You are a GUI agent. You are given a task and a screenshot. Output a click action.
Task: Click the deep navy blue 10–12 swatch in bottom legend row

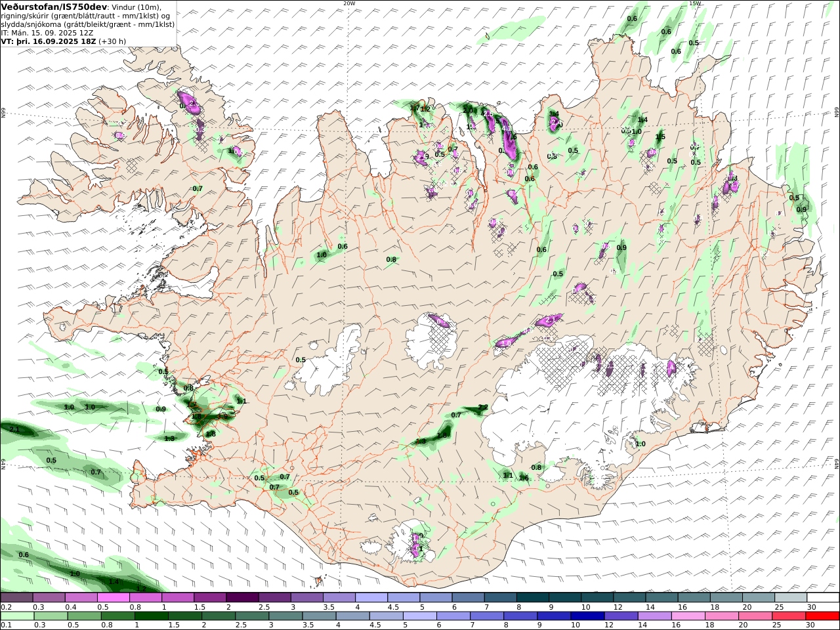(587, 616)
